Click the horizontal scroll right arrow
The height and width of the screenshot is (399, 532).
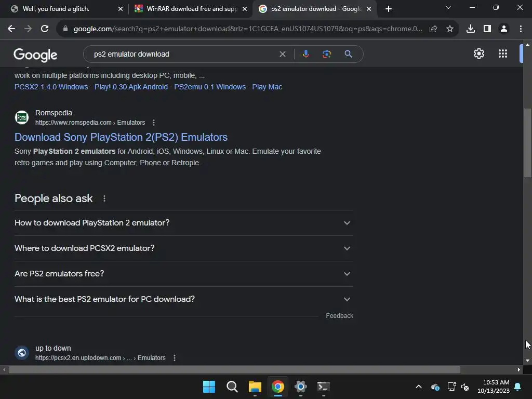519,369
